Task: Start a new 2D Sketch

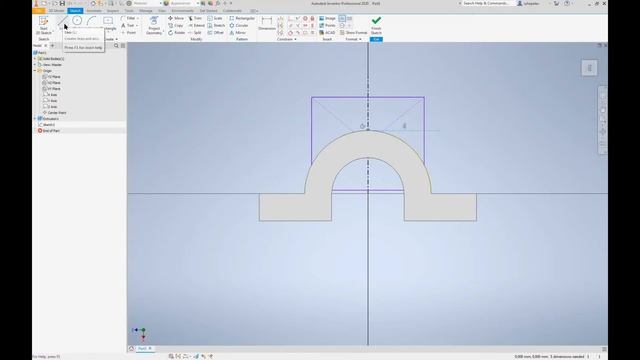Action: coord(43,24)
